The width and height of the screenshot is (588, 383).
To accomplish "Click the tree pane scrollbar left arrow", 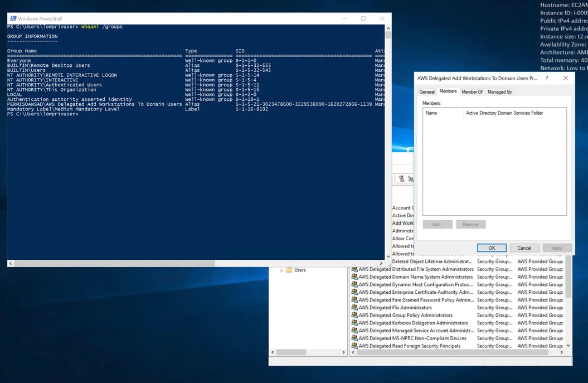I will click(273, 352).
